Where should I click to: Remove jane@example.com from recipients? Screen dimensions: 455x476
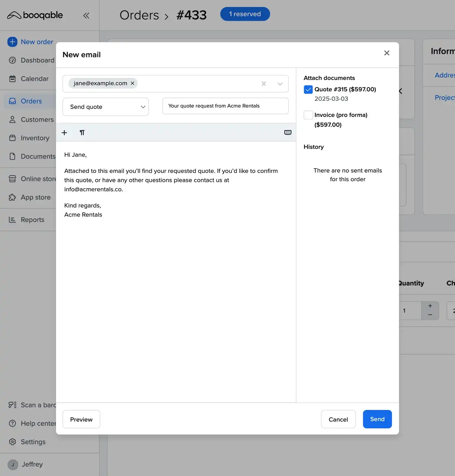[132, 83]
